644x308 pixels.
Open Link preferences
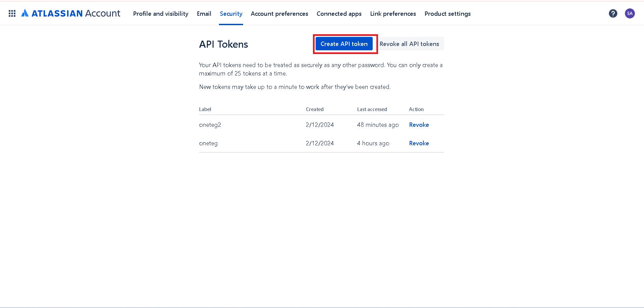[393, 14]
